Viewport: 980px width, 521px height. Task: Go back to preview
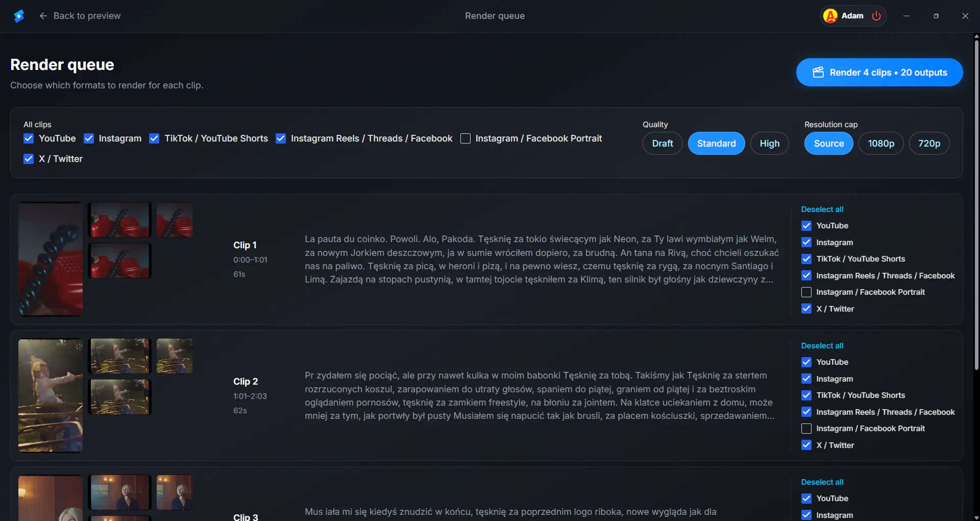80,16
